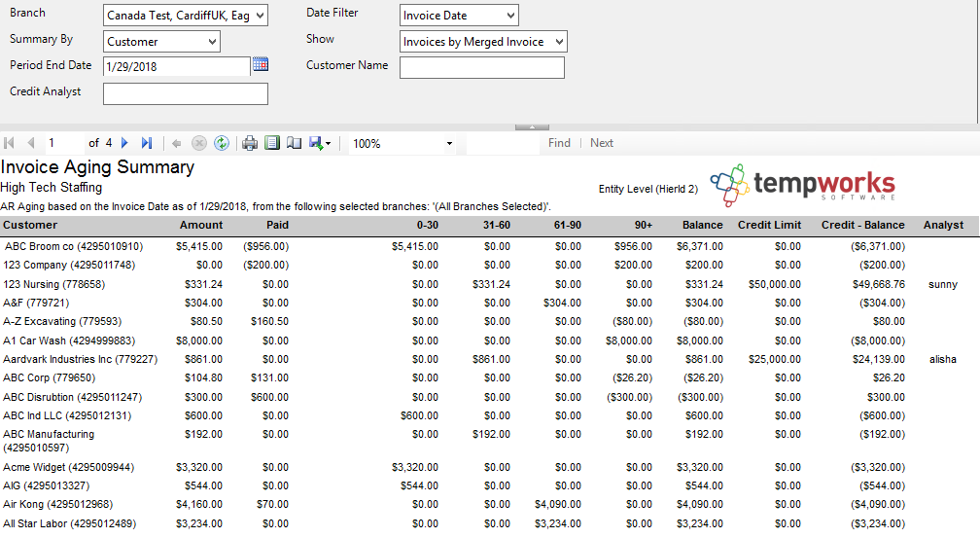Image resolution: width=980 pixels, height=538 pixels.
Task: Click the Invoice Aging Summary title
Action: tap(97, 167)
